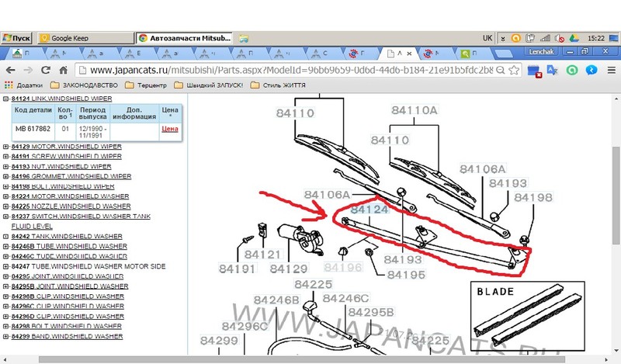Click the 84129 label in the diagram
The width and height of the screenshot is (621, 364).
[x=289, y=269]
